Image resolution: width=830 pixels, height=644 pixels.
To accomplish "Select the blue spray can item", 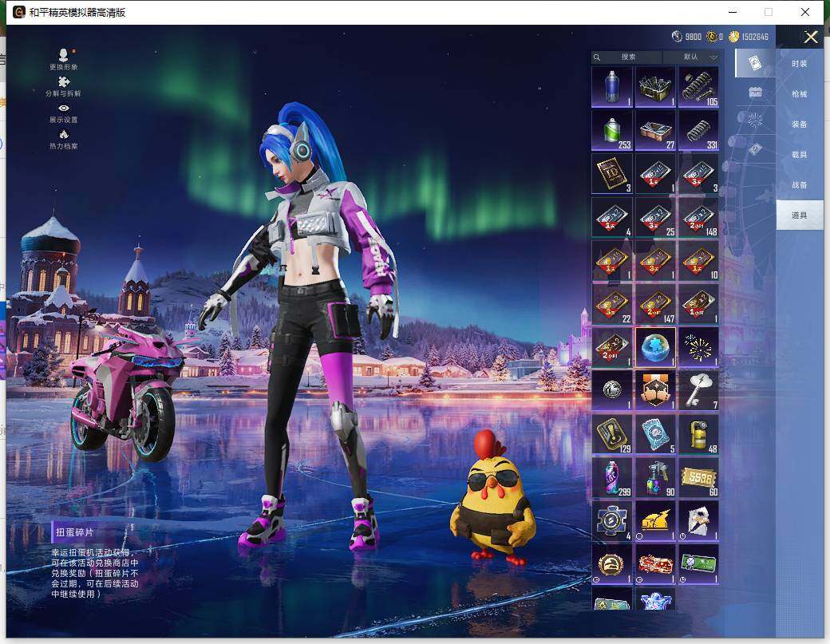I will click(612, 87).
